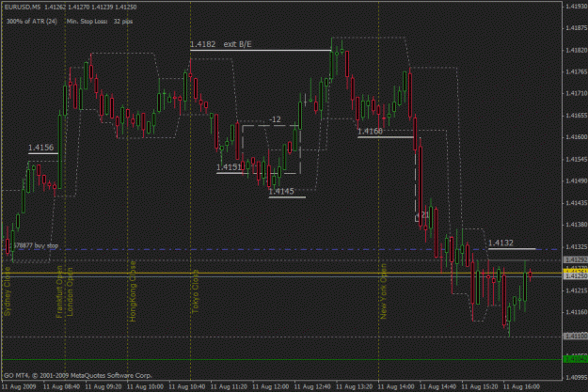Select the '300% of ATR (24)' label
Image resolution: width=588 pixels, height=392 pixels.
point(32,22)
